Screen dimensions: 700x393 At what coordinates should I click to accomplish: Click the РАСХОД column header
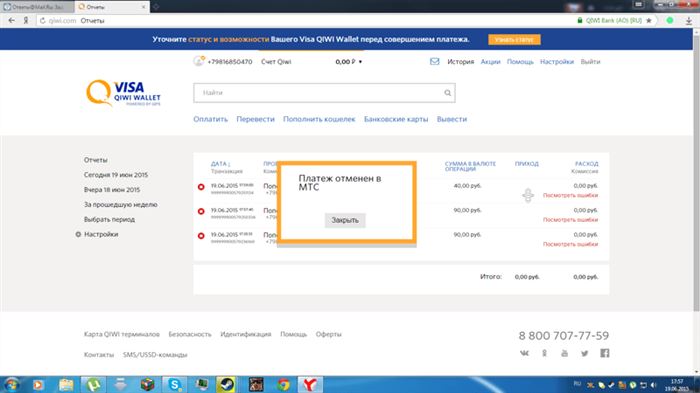point(587,164)
